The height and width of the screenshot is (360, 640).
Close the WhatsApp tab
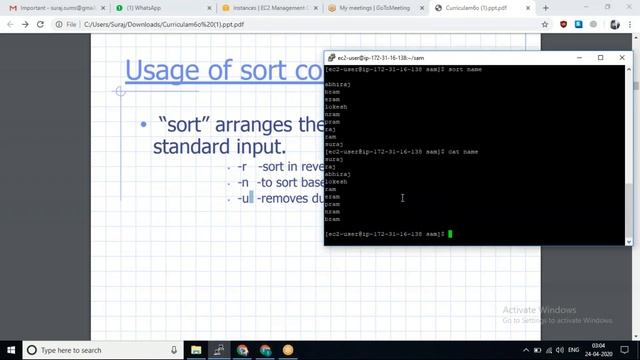(209, 8)
